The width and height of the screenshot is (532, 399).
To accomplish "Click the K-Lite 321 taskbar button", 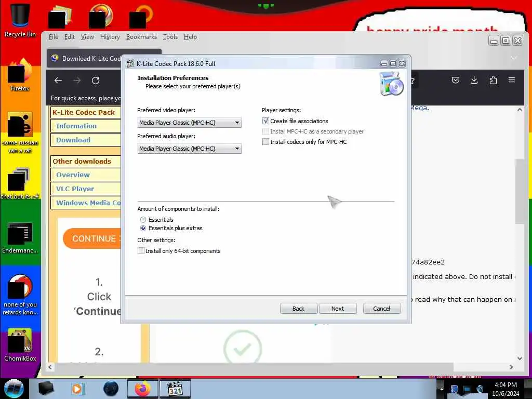I will click(x=176, y=389).
